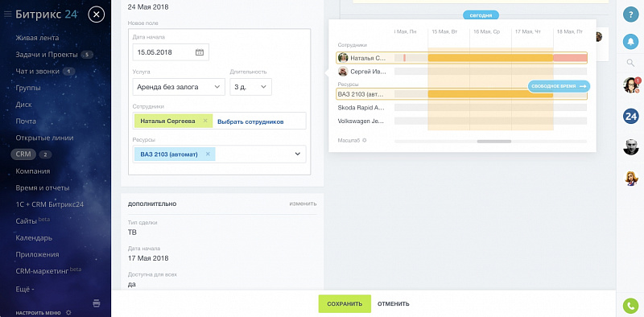This screenshot has height=317, width=644.
Task: Open notifications bell icon
Action: [630, 41]
